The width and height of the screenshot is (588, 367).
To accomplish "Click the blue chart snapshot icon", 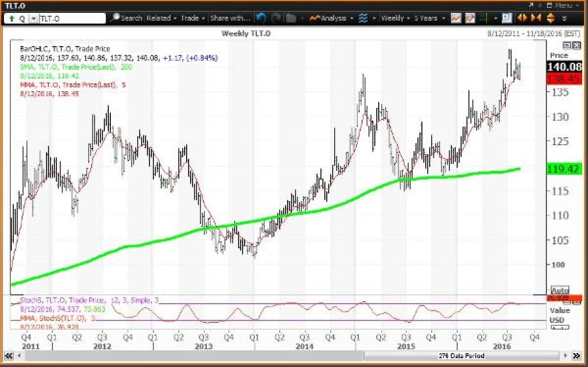I will (x=507, y=18).
